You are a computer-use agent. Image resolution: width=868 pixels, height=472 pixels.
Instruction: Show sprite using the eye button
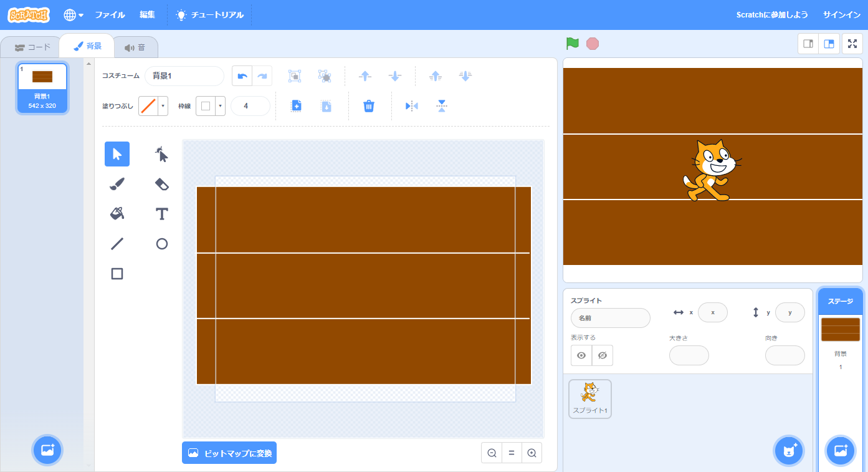click(x=581, y=355)
